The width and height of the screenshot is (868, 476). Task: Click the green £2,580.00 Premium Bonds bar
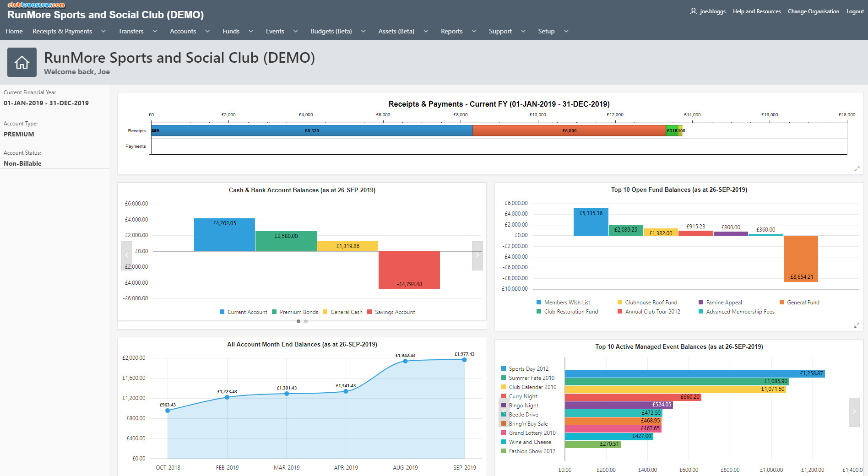pos(286,241)
